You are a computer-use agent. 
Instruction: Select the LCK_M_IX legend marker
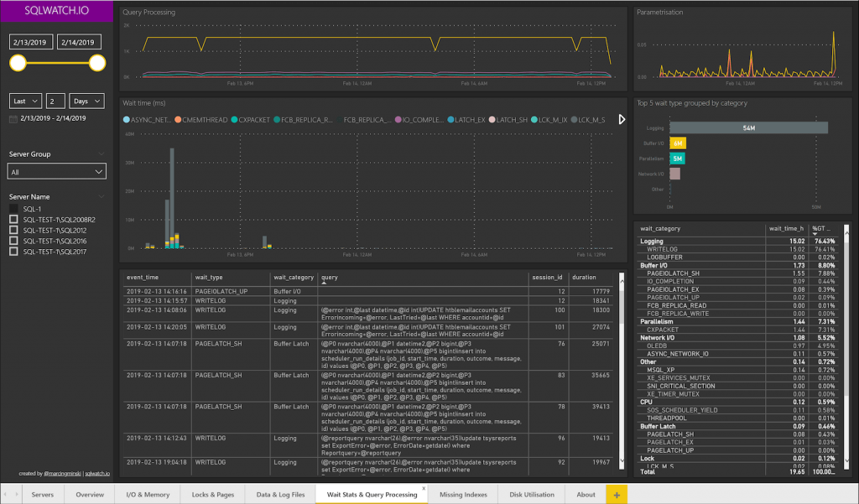(534, 117)
